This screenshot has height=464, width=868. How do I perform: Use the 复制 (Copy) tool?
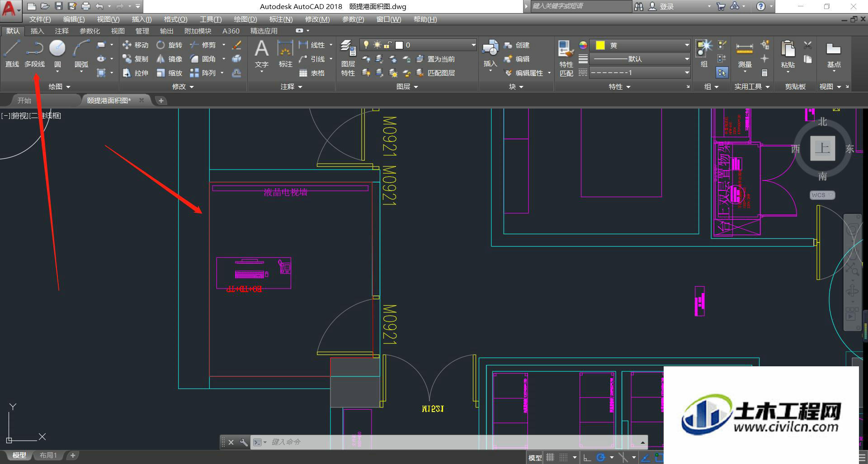[x=135, y=59]
